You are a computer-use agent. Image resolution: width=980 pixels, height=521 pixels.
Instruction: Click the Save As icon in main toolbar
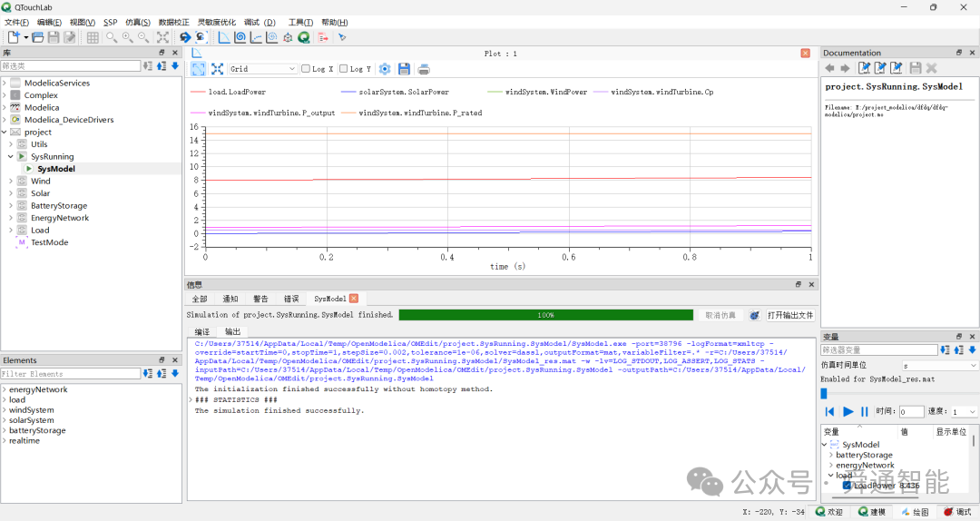click(x=70, y=37)
